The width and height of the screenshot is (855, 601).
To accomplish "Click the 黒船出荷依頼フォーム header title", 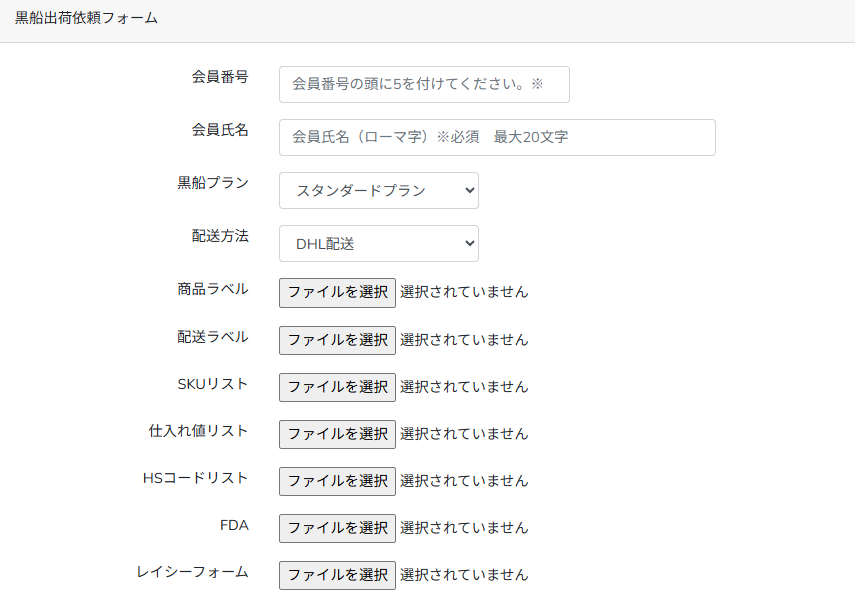I will point(86,19).
